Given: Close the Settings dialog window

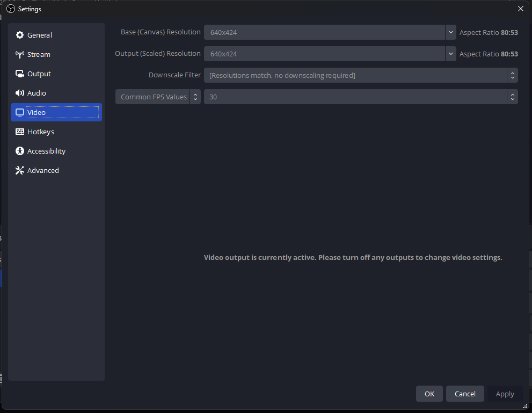Looking at the screenshot, I should (521, 9).
